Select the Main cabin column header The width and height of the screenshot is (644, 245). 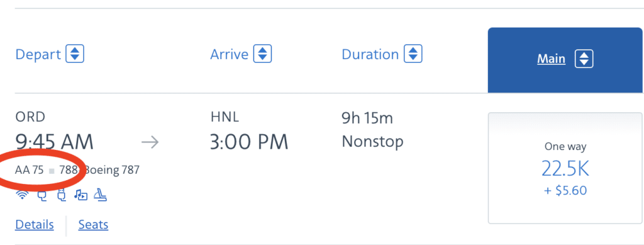(565, 60)
